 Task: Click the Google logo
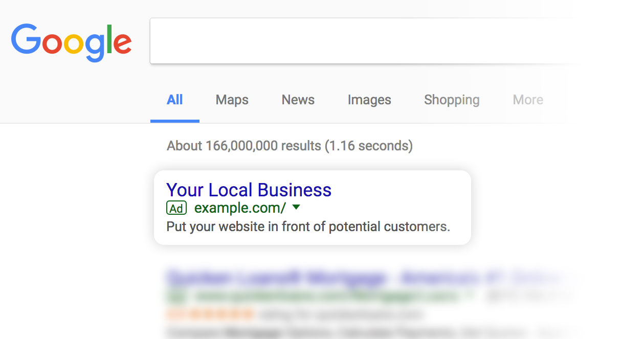pos(71,43)
